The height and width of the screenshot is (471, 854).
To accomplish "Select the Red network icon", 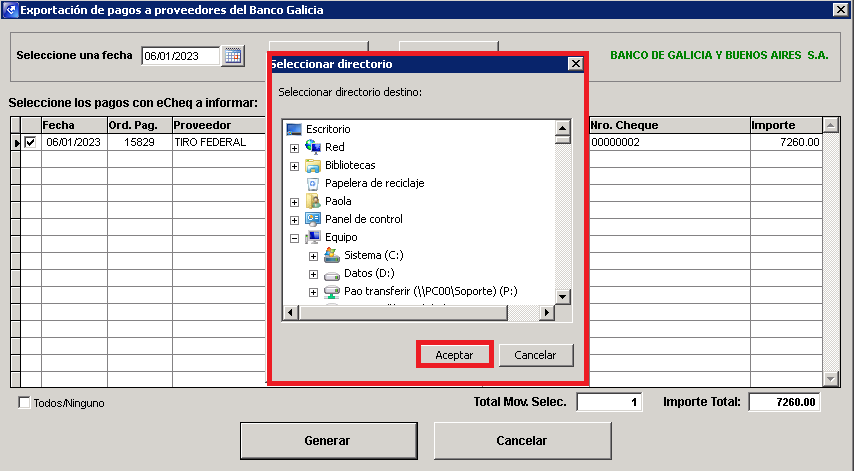I will pyautogui.click(x=313, y=147).
